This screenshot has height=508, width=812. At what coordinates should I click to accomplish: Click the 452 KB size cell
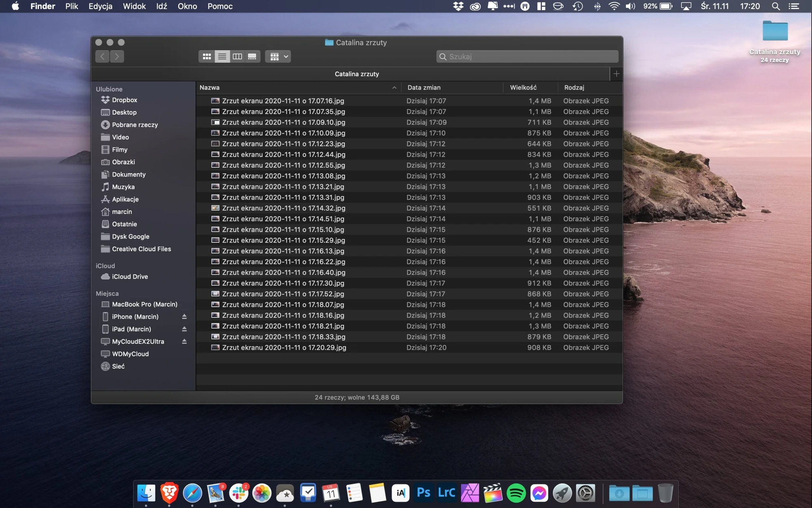[539, 240]
